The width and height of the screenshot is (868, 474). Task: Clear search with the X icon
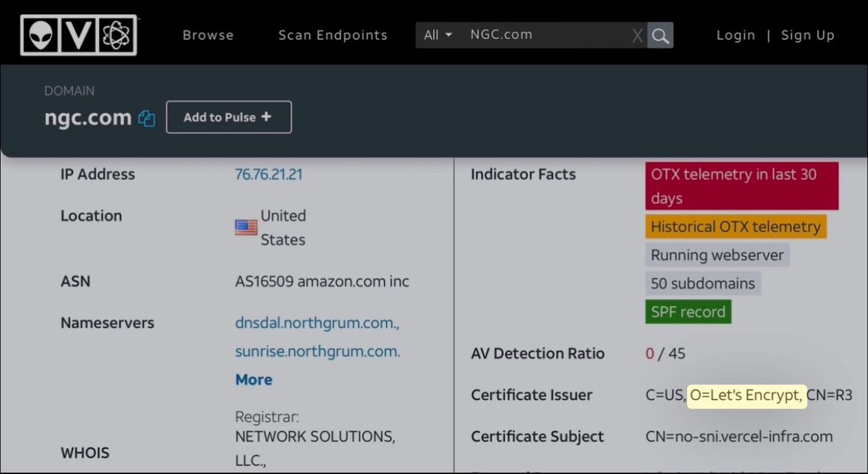click(x=637, y=35)
